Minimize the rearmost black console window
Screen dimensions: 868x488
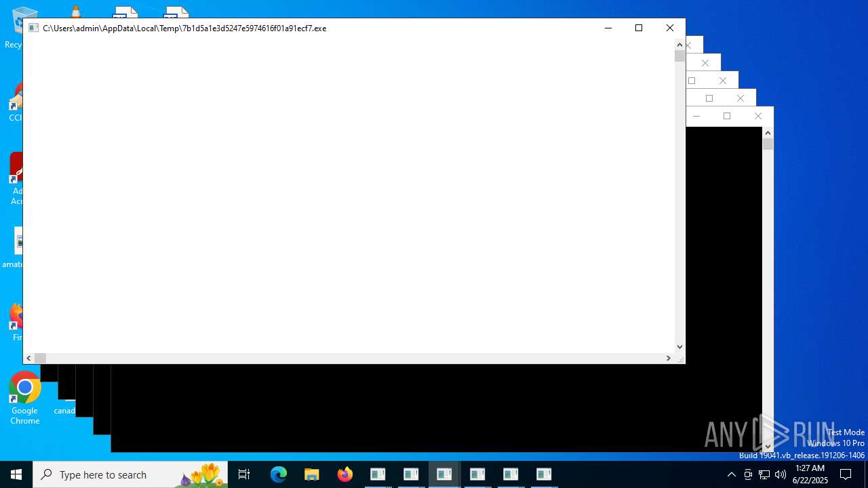(x=696, y=116)
